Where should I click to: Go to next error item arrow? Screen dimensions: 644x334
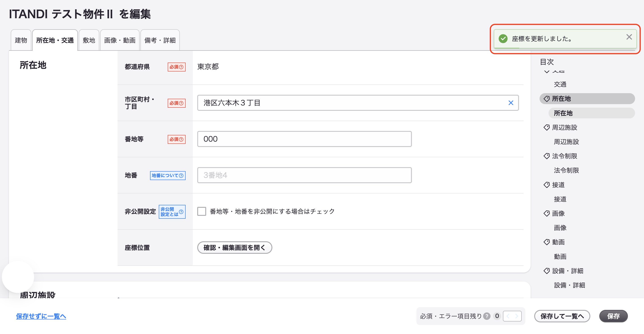(x=517, y=316)
